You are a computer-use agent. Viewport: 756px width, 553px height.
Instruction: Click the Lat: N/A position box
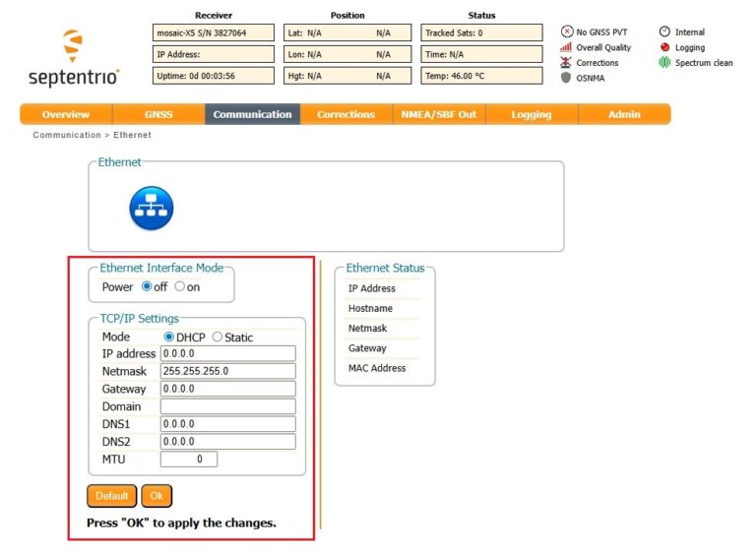(x=347, y=32)
